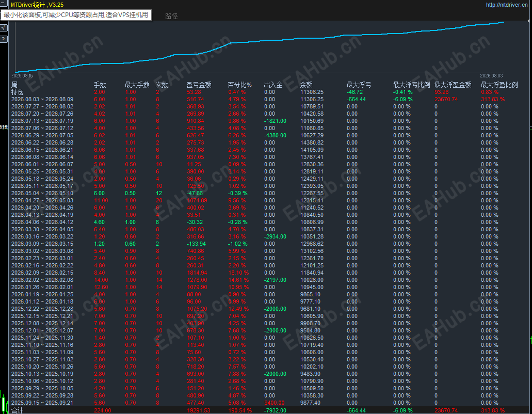Click the -1821.00 withdrawal value
The image size is (532, 414).
pyautogui.click(x=275, y=121)
